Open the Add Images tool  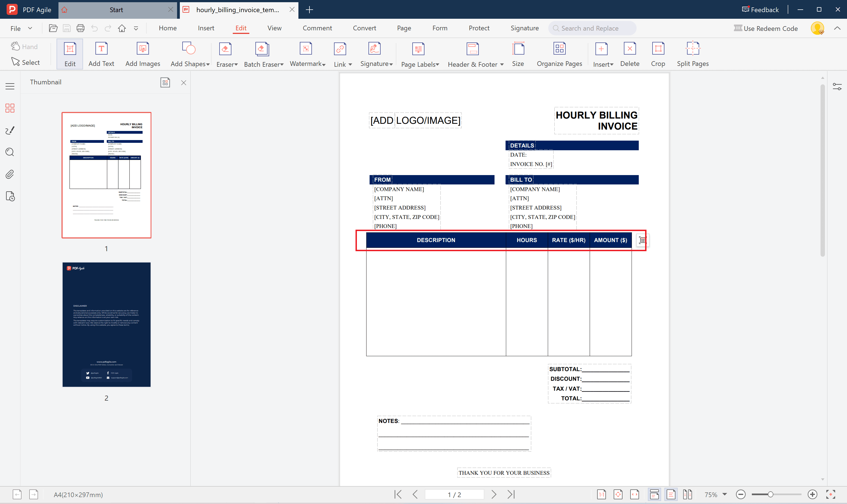click(x=142, y=54)
